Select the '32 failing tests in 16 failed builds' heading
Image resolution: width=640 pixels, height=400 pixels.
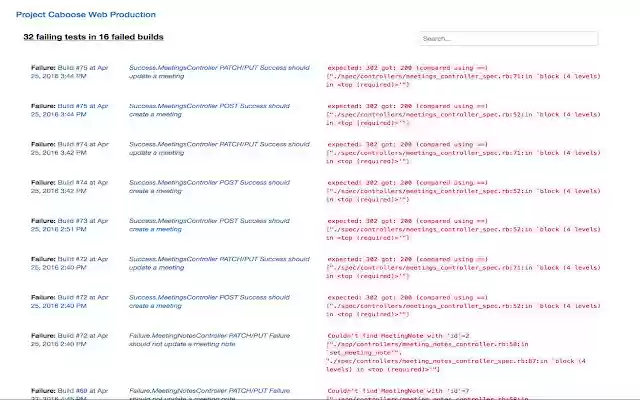tap(93, 37)
